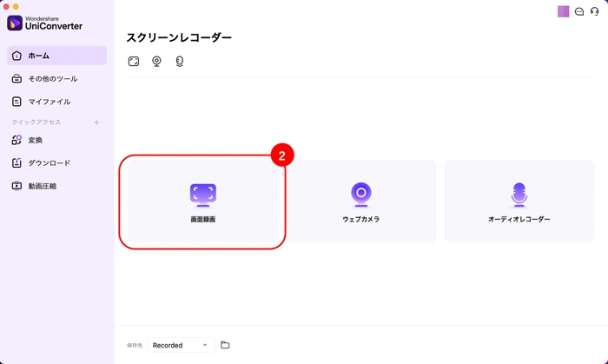Click the file icon beside マイファイル

(17, 102)
